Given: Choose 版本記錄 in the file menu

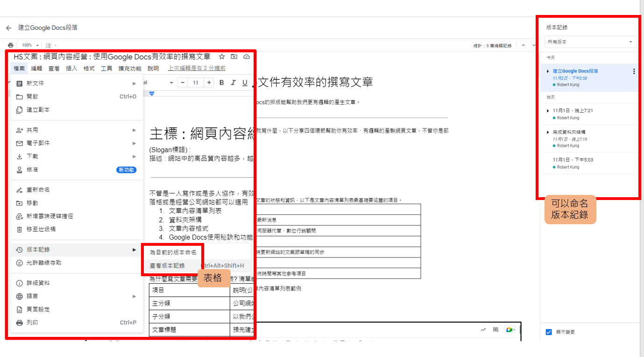Looking at the screenshot, I should click(77, 250).
